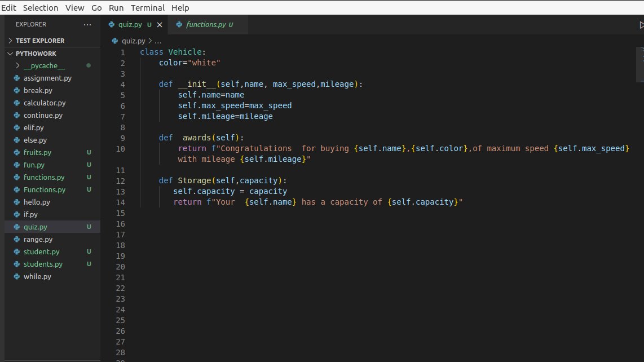Open the Help menu
Viewport: 644px width, 362px height.
(x=180, y=8)
